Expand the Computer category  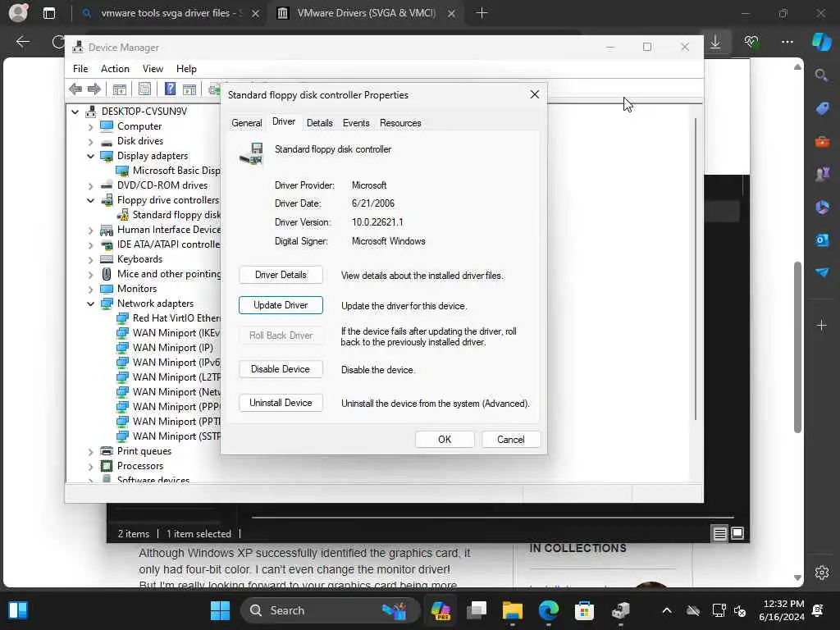90,126
